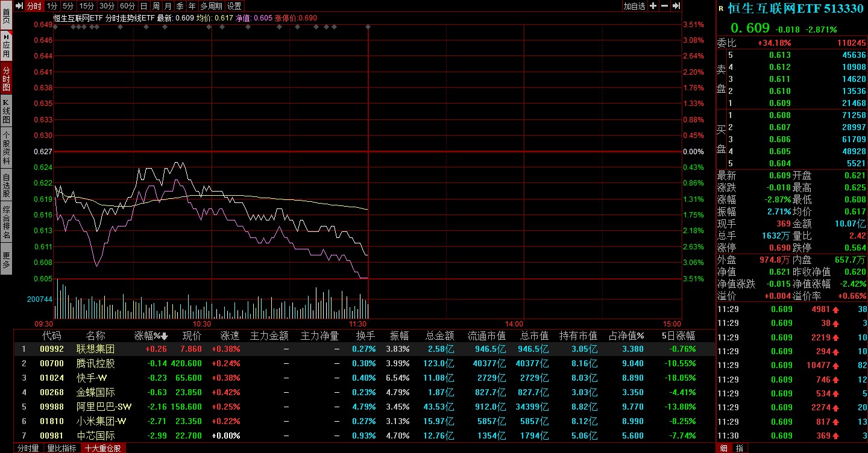Expand the 更多 sidebar entry
Viewport: 868px width, 453px height.
[x=6, y=259]
